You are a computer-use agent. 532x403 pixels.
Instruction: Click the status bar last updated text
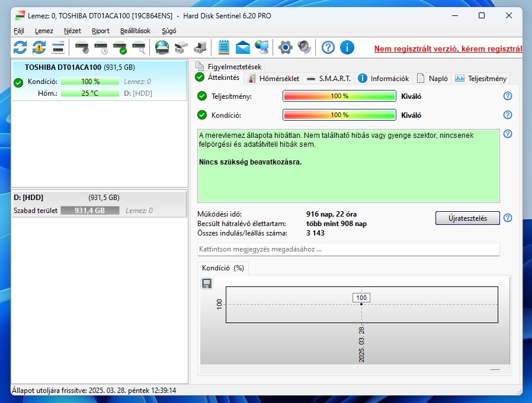coord(94,391)
